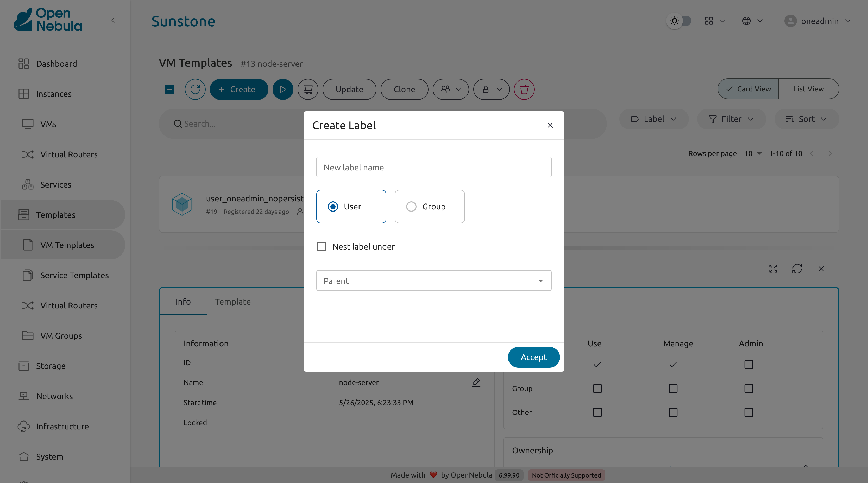Clone the selected VM template
The image size is (868, 483).
point(404,89)
